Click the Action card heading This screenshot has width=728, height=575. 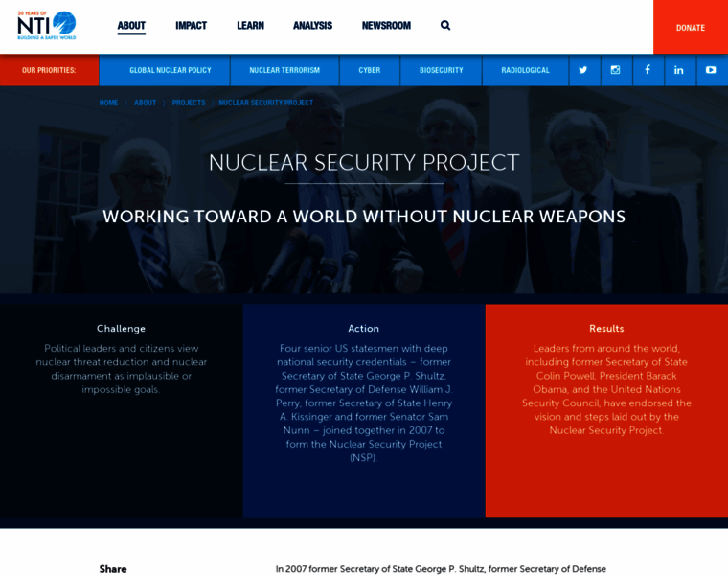pos(364,329)
